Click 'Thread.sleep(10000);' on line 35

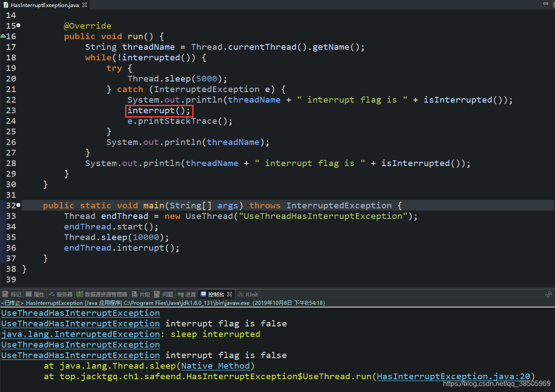pos(116,237)
